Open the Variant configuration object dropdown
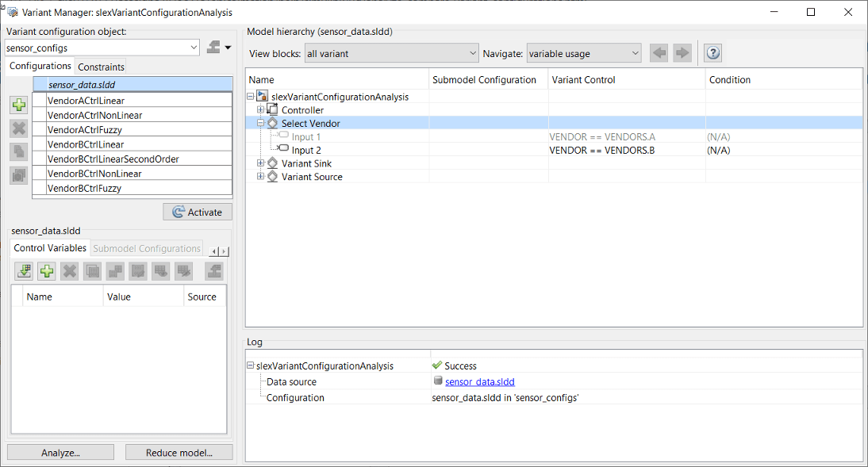 pyautogui.click(x=194, y=48)
